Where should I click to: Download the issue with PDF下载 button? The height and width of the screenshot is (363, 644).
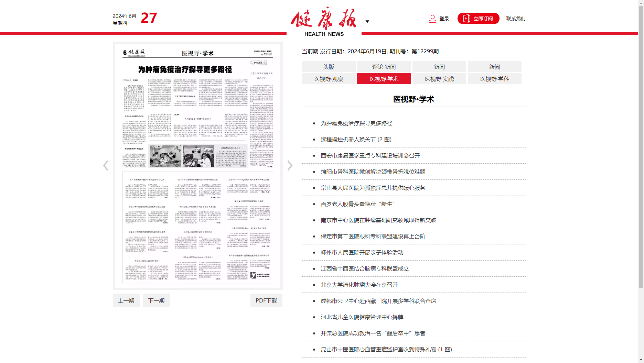pyautogui.click(x=266, y=300)
